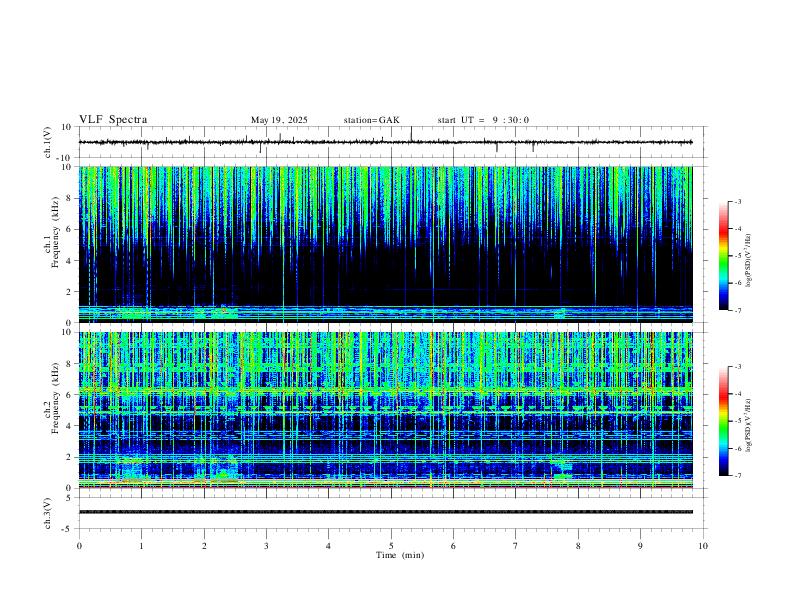The width and height of the screenshot is (792, 612).
Task: Click the "-3" label on ch.1 color bar
Action: point(737,201)
